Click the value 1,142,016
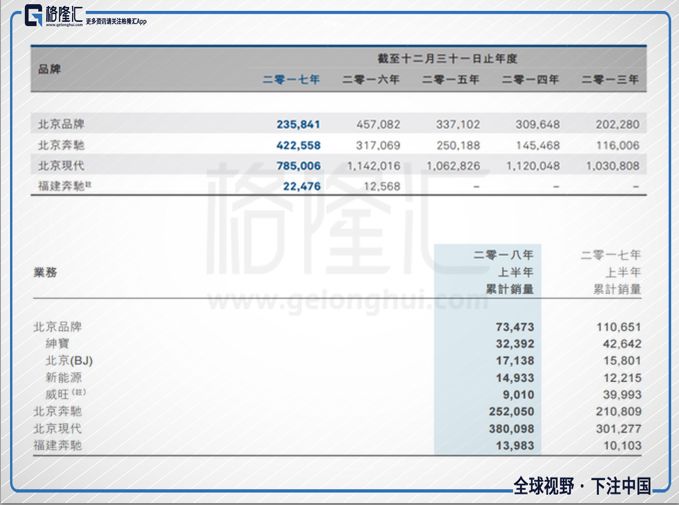This screenshot has height=505, width=679. tap(374, 166)
